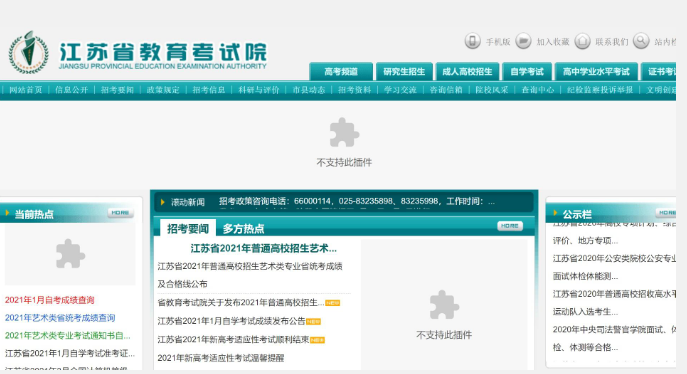Switch to the 多方热点 tab
The height and width of the screenshot is (374, 687).
click(x=244, y=229)
